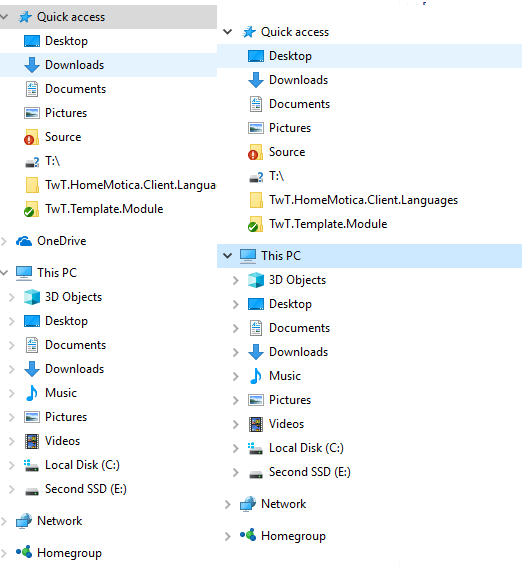Click the Network icon in left pane
Image resolution: width=522 pixels, height=568 pixels.
(24, 521)
